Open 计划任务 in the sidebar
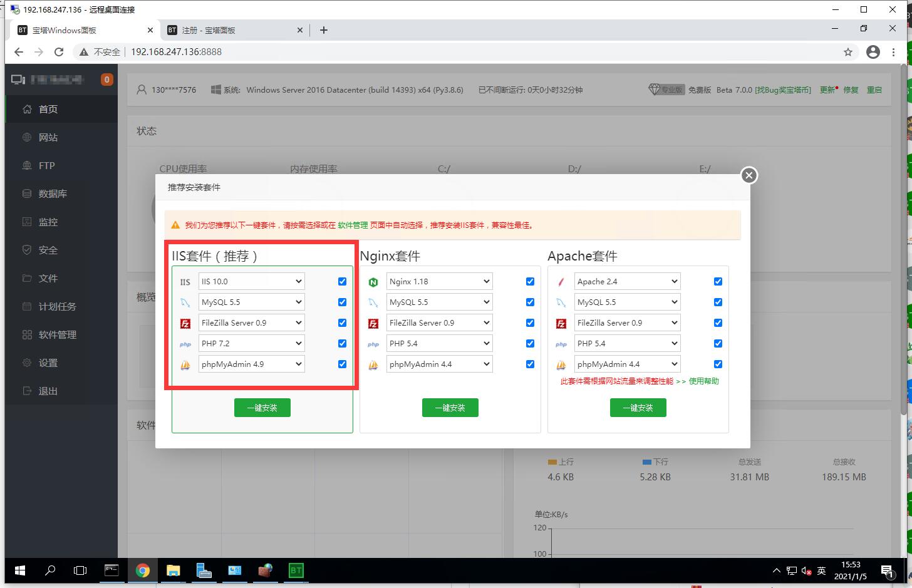The height and width of the screenshot is (588, 912). coord(61,306)
